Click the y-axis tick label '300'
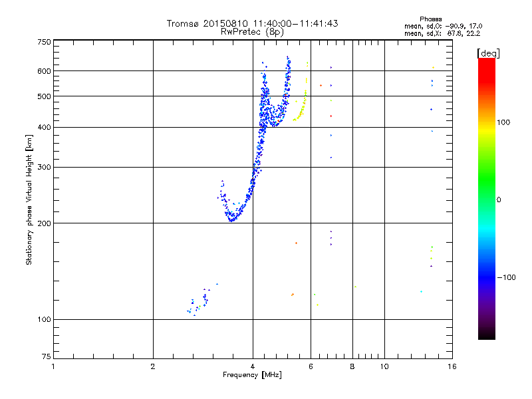Screen dimensions: 532x399 pos(44,167)
